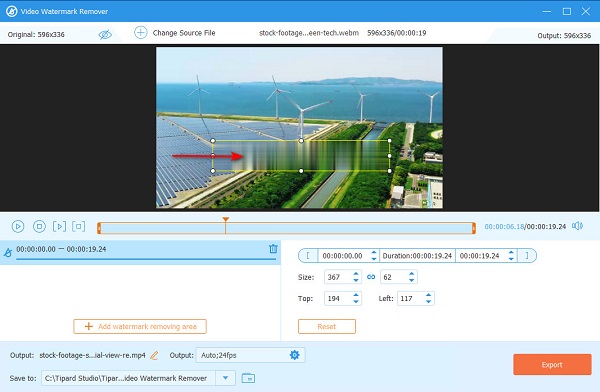The image size is (600, 392).
Task: Click the orange playhead marker on timeline
Action: (x=225, y=220)
